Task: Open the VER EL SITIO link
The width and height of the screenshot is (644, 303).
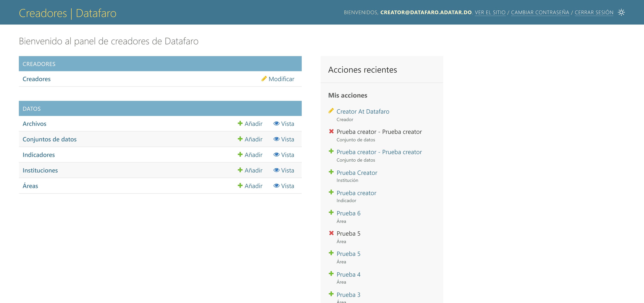Action: pos(490,13)
